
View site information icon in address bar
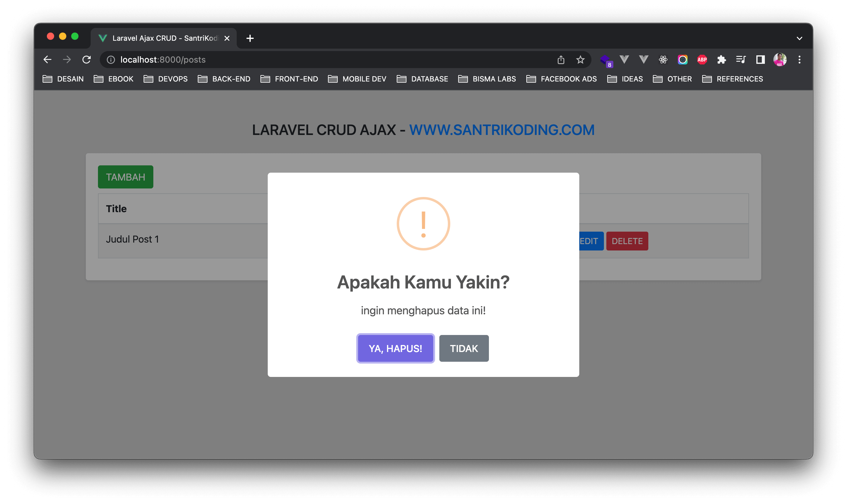[111, 60]
